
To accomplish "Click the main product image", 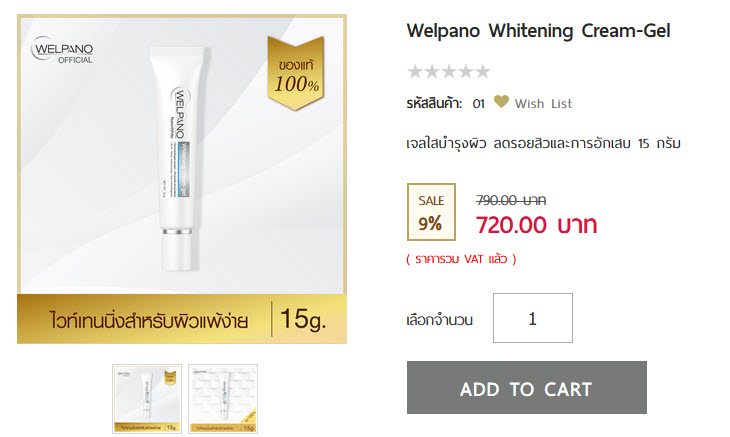I will coord(182,179).
